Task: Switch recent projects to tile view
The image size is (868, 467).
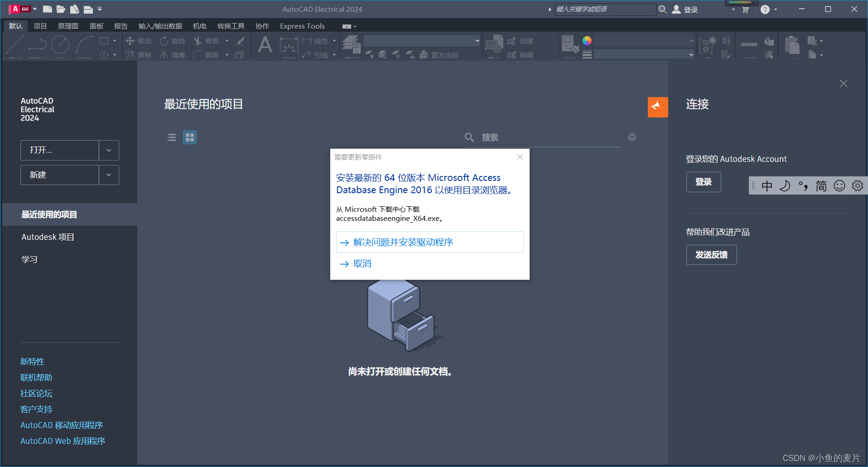Action: point(189,137)
